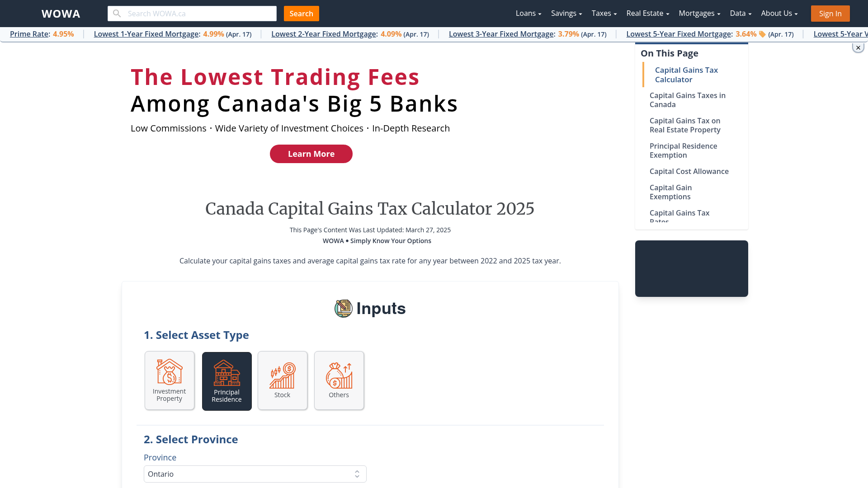The width and height of the screenshot is (868, 488).
Task: Open the Province selector dropdown
Action: click(255, 474)
